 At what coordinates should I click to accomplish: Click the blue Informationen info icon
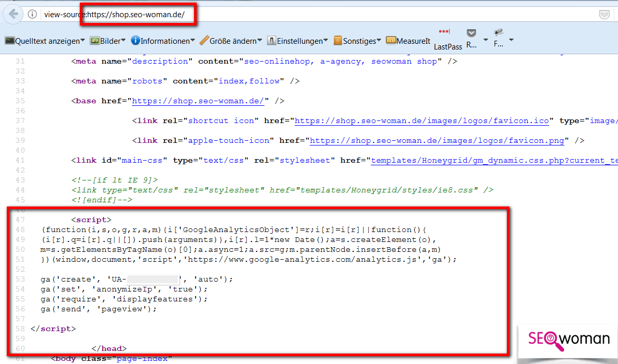(x=135, y=40)
